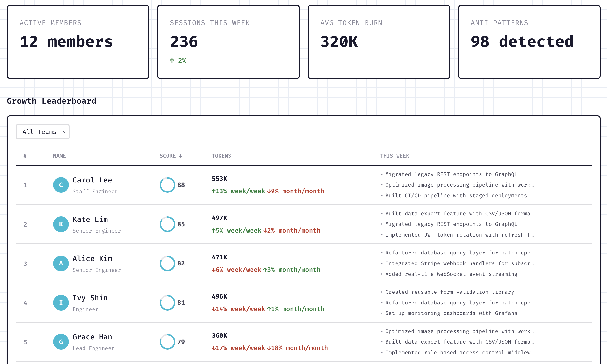This screenshot has height=364, width=607.
Task: Click Carol Lee's score ring showing 88
Action: pos(167,185)
